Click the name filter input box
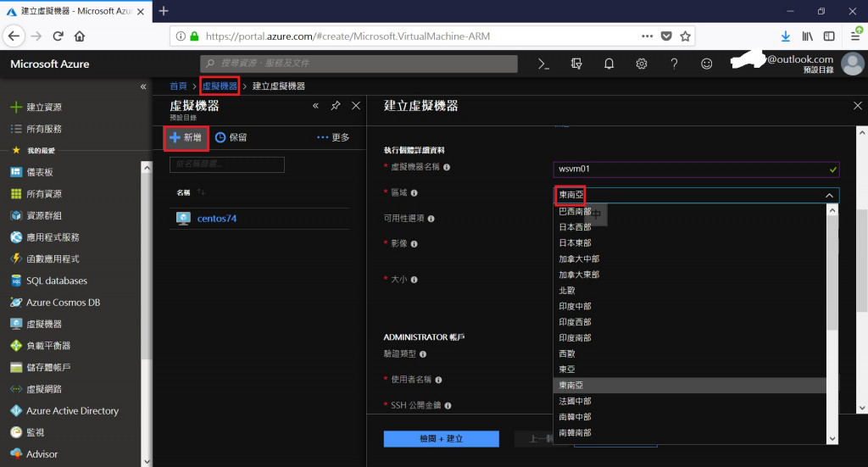 tap(227, 164)
